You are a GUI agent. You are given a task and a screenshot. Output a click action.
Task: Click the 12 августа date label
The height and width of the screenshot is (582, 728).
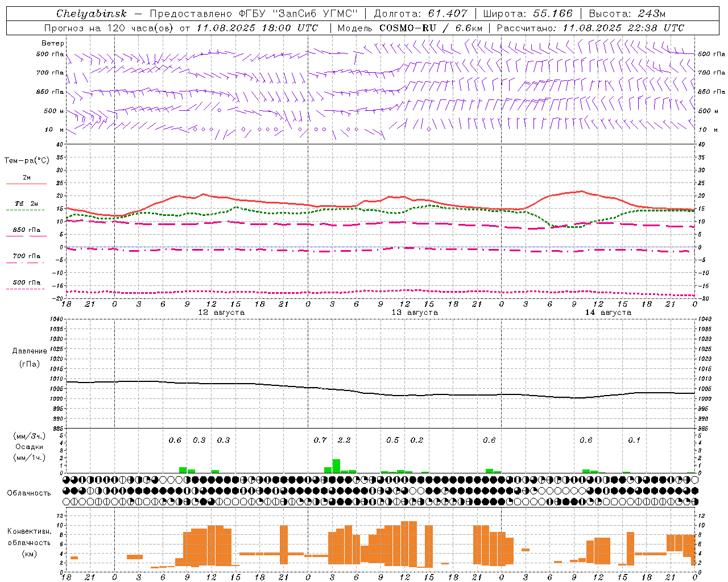tap(221, 313)
